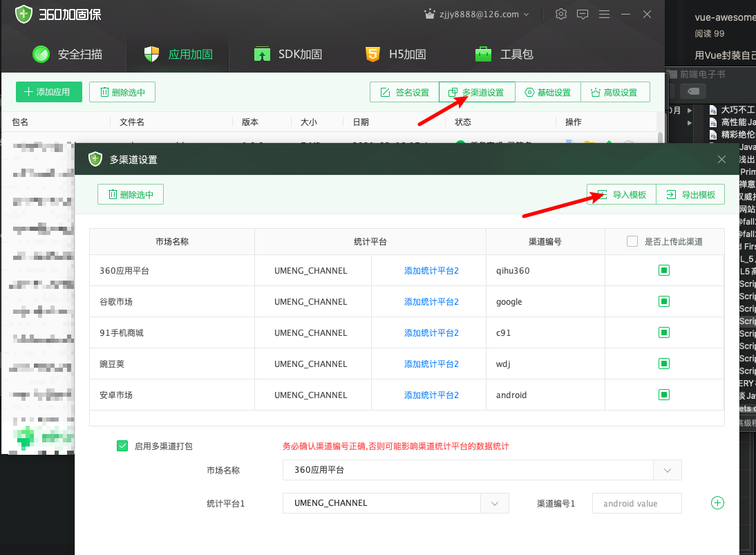Open 精彩绝伦 file in background window
756x555 pixels.
[732, 135]
